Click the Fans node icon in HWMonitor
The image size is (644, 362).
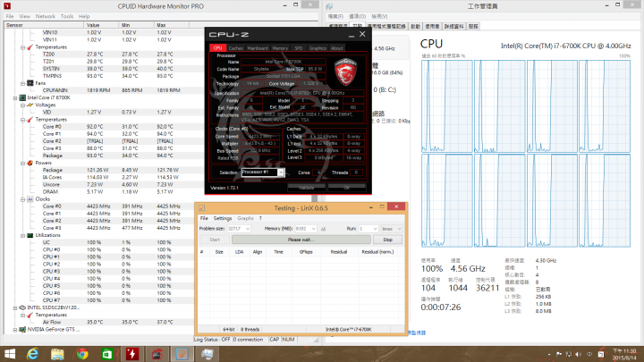point(30,83)
